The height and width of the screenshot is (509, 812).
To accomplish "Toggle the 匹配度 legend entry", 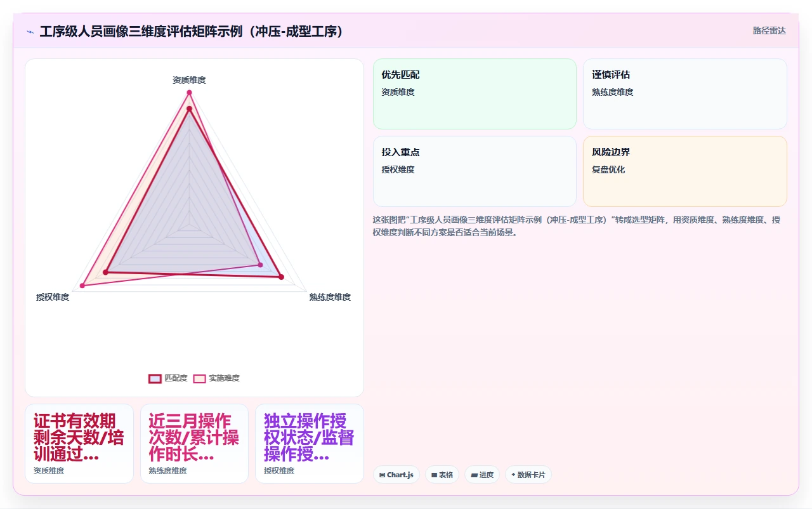I will coord(168,378).
